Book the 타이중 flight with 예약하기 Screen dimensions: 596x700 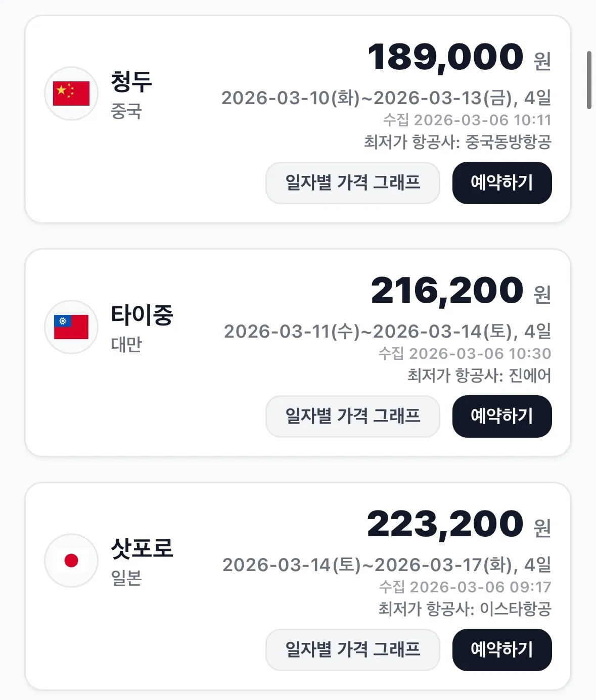[501, 416]
